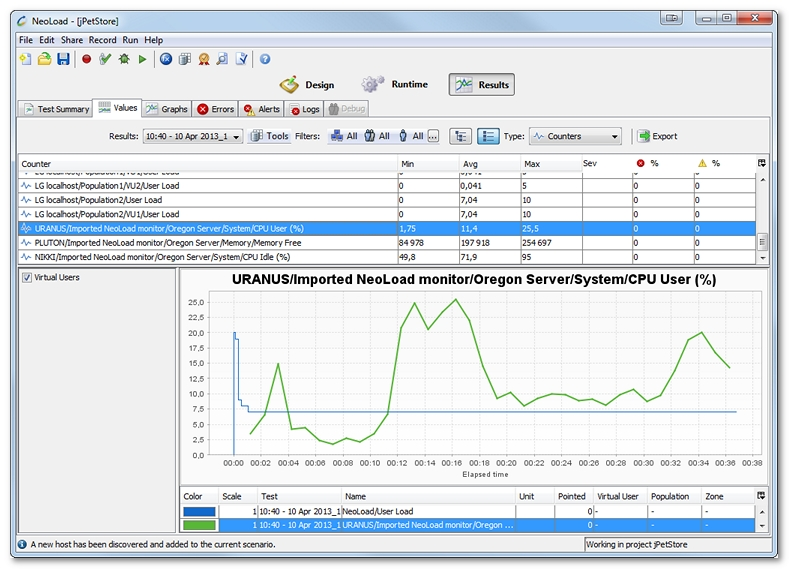
Task: Click the New project icon
Action: 26,60
